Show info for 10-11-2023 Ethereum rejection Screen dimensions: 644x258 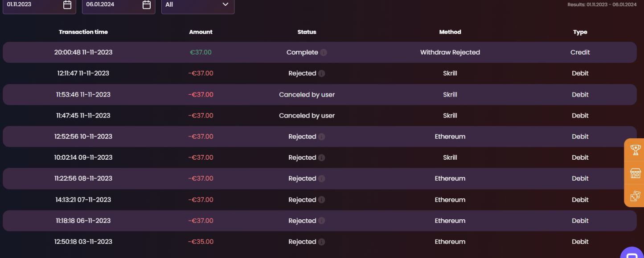click(321, 137)
